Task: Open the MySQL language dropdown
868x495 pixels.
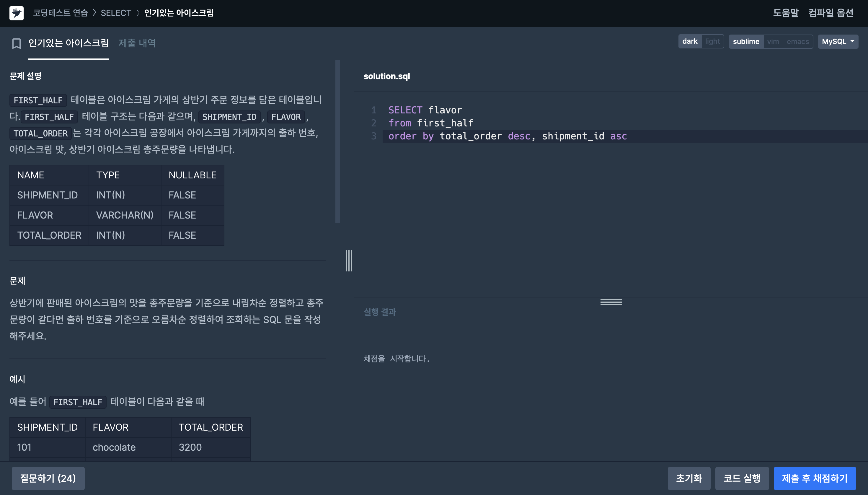Action: [838, 41]
